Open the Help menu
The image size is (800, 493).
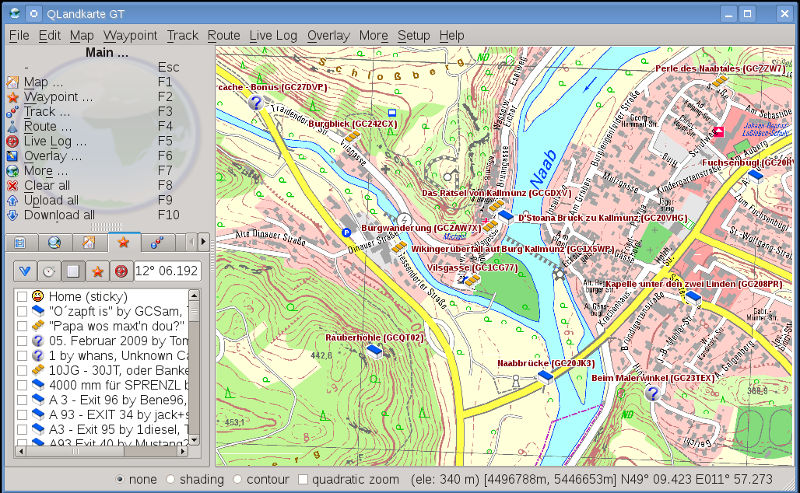click(452, 36)
